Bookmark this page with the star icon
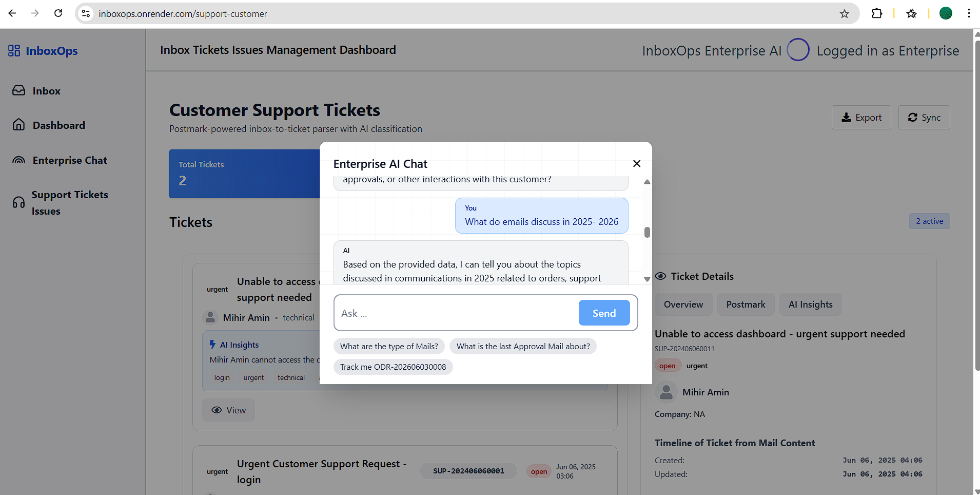This screenshot has height=495, width=980. click(x=844, y=14)
